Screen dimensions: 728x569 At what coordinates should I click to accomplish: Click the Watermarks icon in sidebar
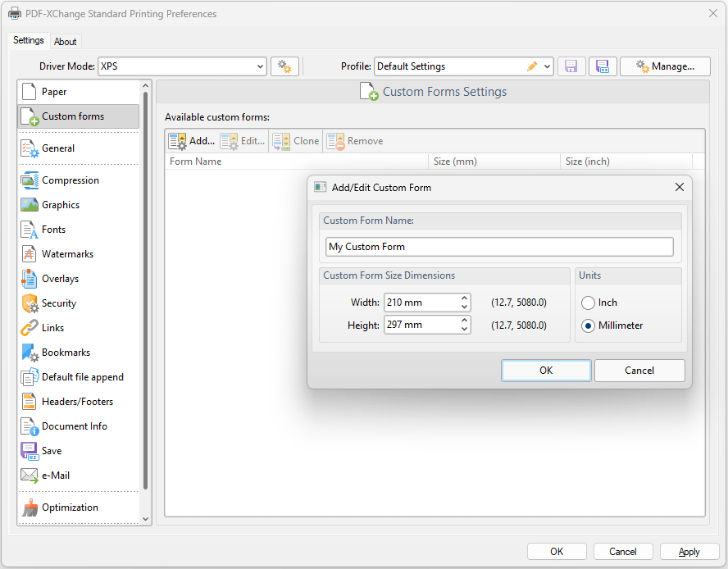(30, 254)
